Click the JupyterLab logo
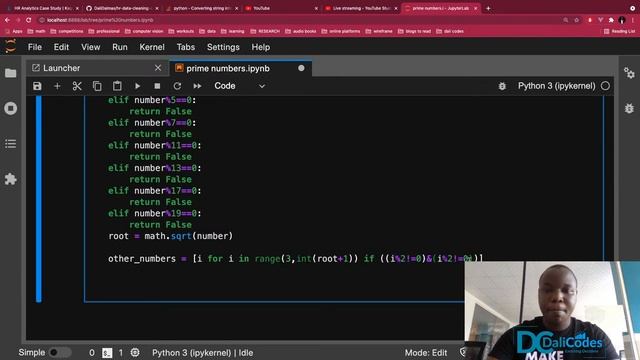This screenshot has width=640, height=360. (11, 47)
